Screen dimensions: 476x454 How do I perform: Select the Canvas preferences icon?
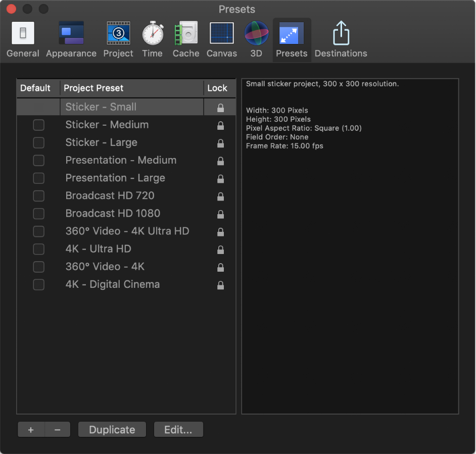pos(221,33)
